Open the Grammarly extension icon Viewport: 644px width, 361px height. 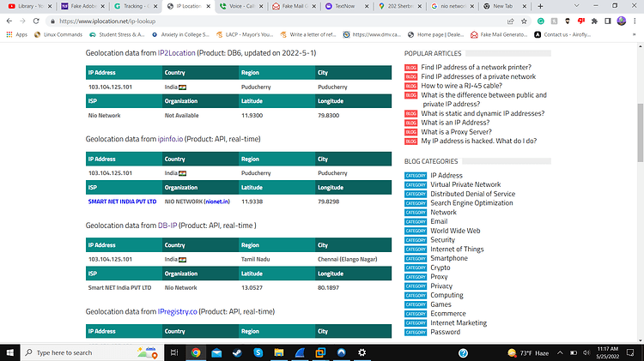540,21
